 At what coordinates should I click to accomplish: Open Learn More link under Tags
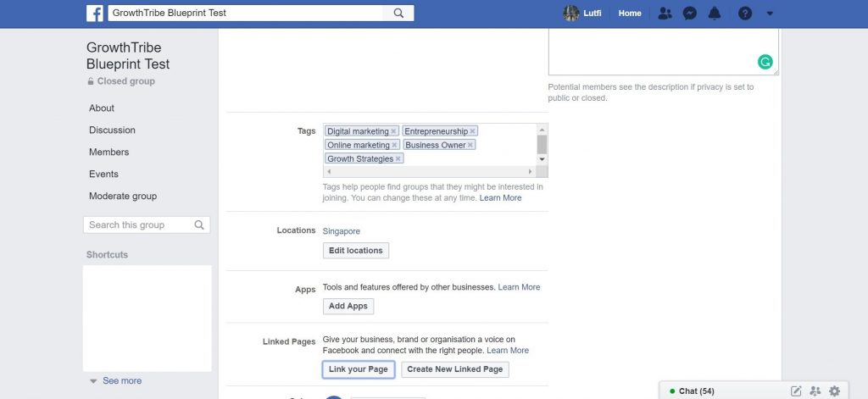[x=500, y=197]
